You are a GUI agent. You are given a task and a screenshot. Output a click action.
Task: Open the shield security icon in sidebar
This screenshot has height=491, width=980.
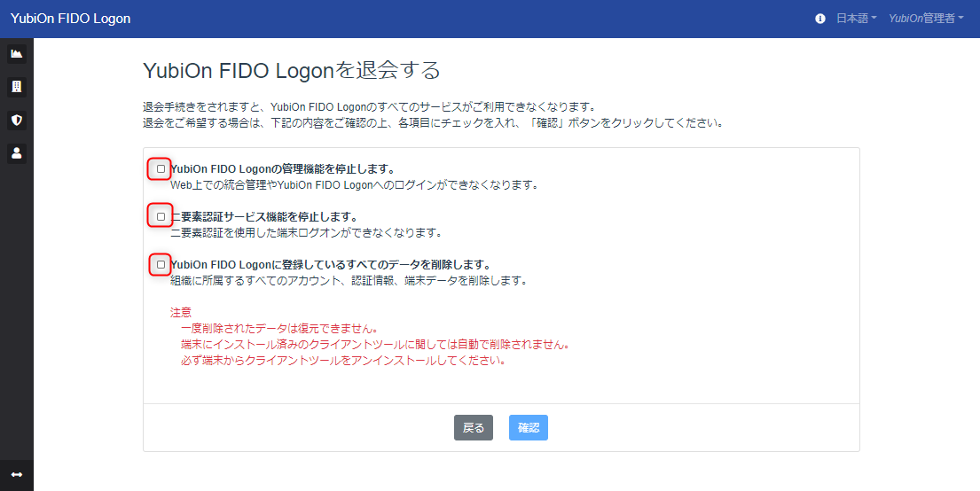click(x=17, y=120)
